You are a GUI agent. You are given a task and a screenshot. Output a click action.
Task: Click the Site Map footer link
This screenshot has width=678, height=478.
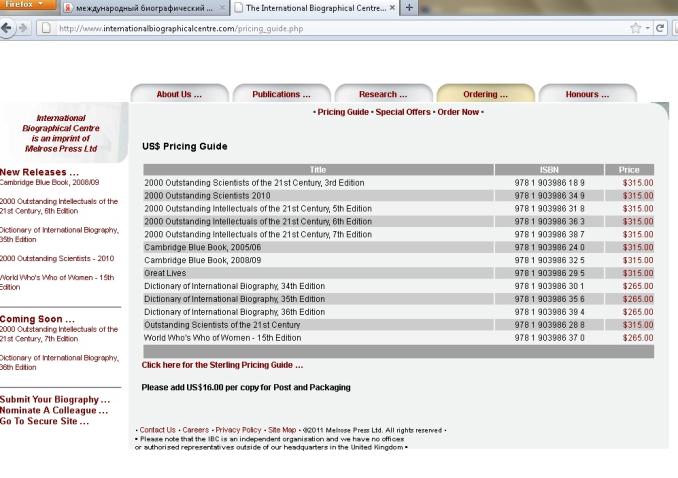pos(282,430)
